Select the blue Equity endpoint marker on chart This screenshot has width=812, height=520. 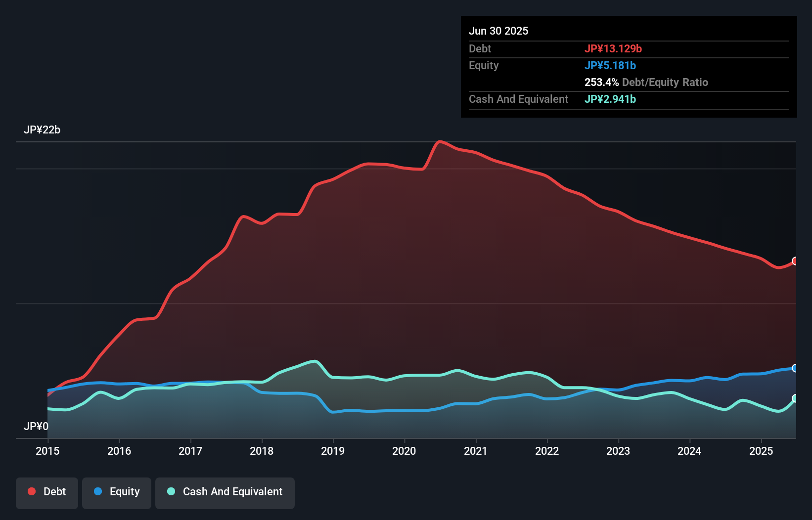click(x=795, y=368)
